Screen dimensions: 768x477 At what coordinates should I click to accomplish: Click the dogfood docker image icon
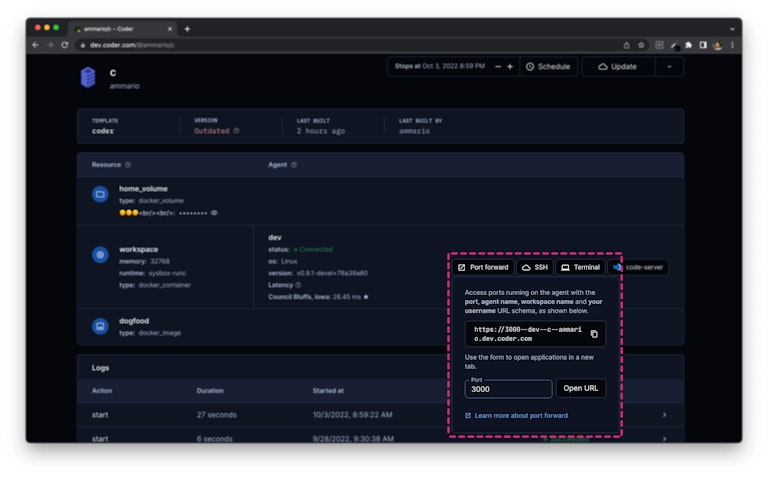point(100,326)
